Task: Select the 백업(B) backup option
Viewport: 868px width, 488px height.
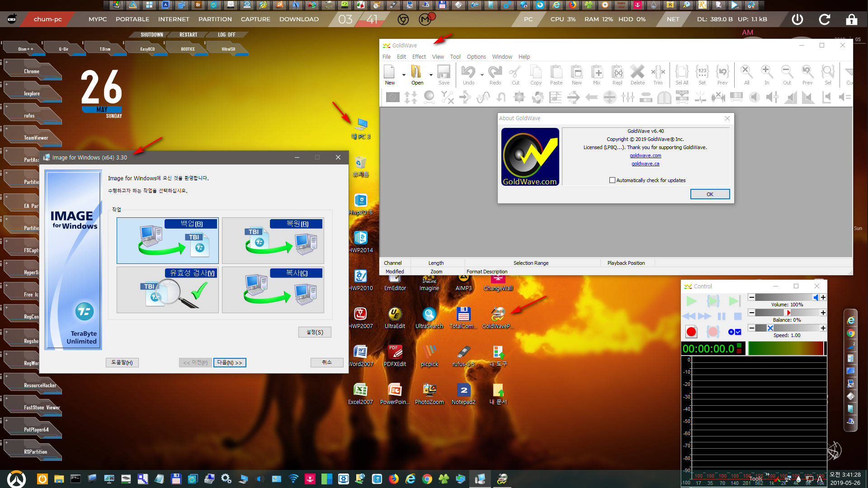Action: coord(167,240)
